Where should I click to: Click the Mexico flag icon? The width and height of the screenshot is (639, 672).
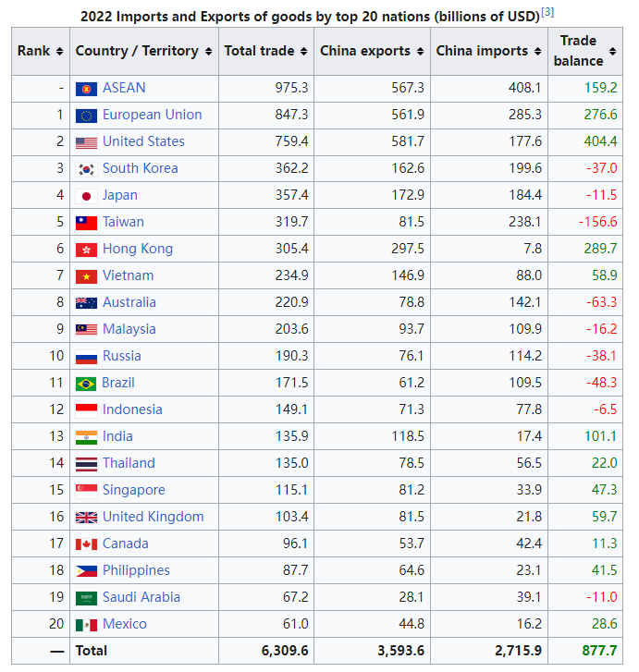86,625
